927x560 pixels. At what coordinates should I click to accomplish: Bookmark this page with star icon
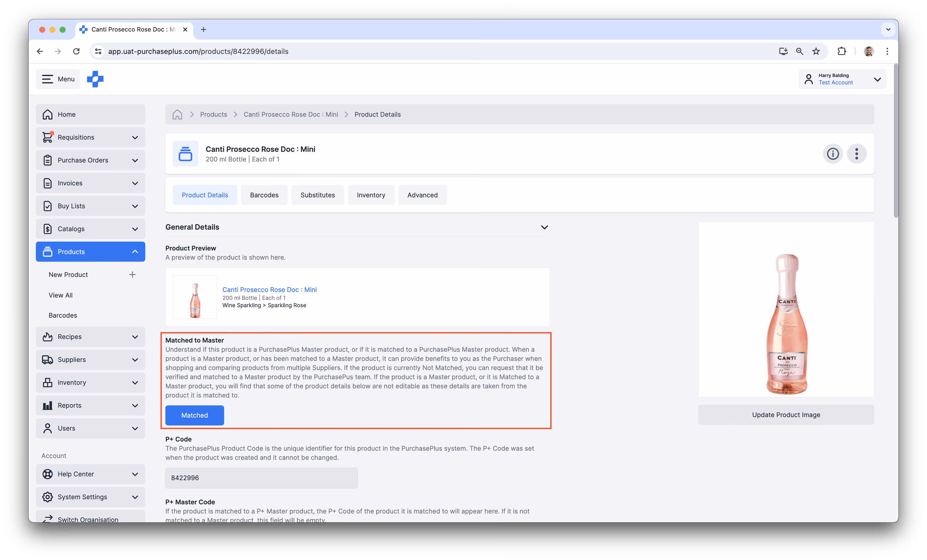tap(816, 51)
